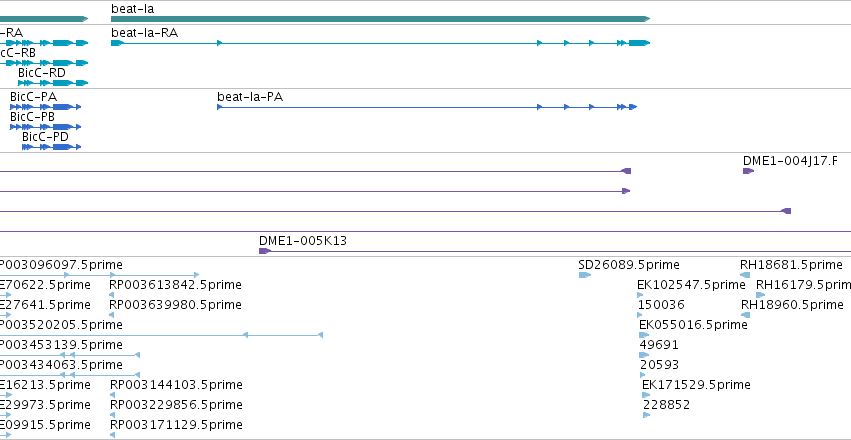Click the beat-Ia-RA transcript line
Image resolution: width=851 pixels, height=440 pixels.
(x=380, y=43)
